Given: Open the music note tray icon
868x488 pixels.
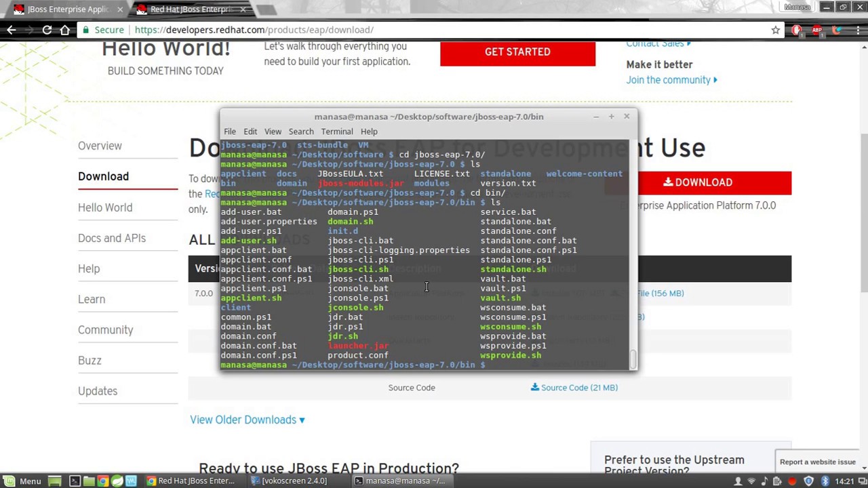Looking at the screenshot, I should tap(766, 481).
